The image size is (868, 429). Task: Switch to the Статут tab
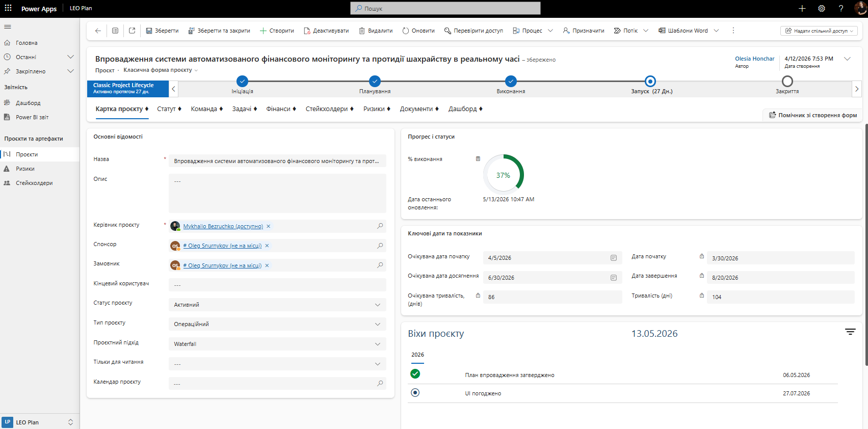pyautogui.click(x=169, y=109)
